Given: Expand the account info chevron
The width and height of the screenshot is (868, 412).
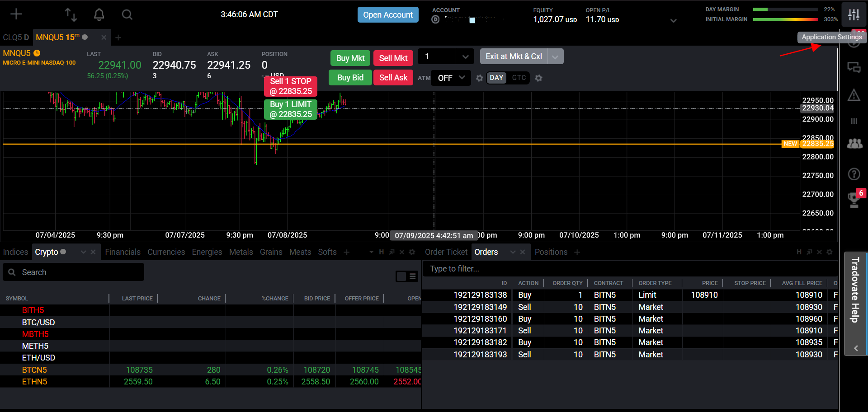Looking at the screenshot, I should coord(673,20).
